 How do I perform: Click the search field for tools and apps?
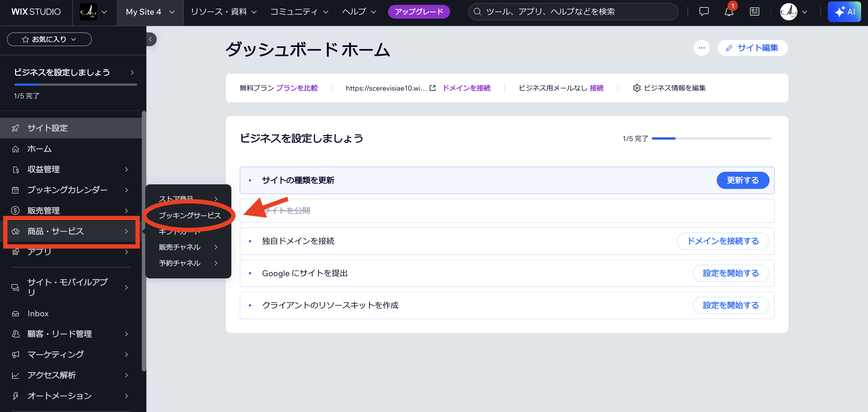point(573,11)
